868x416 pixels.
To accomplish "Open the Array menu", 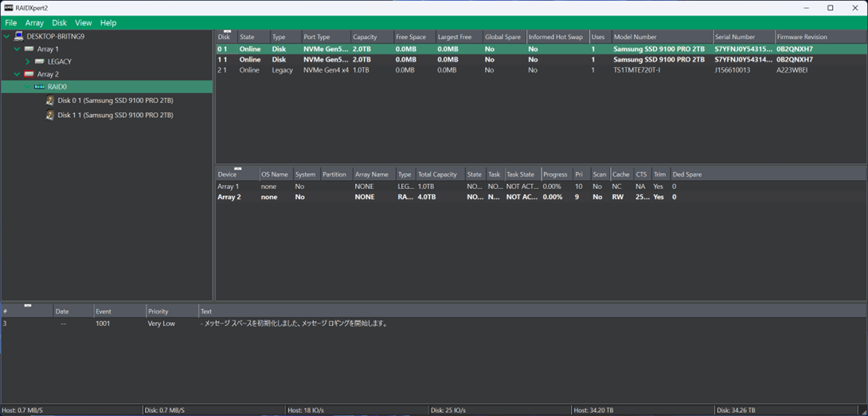I will tap(34, 23).
